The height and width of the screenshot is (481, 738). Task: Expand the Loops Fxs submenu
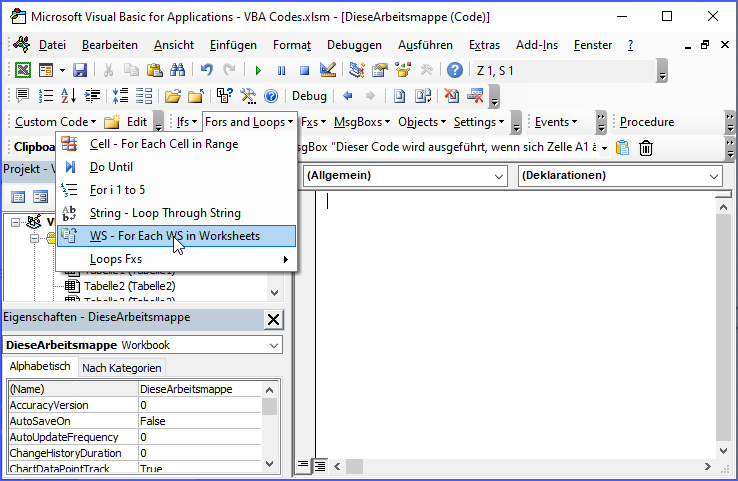[x=176, y=259]
